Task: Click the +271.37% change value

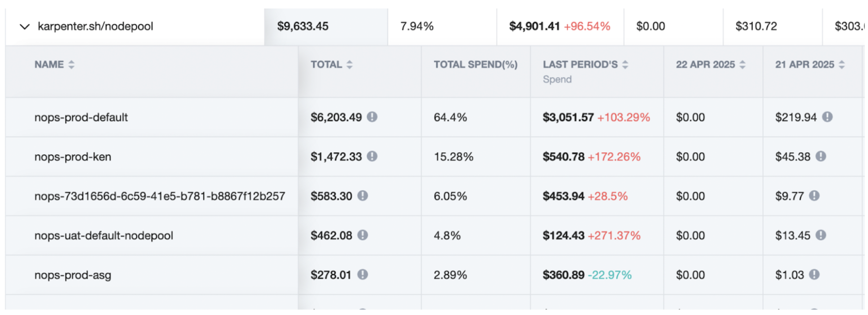Action: [x=614, y=236]
